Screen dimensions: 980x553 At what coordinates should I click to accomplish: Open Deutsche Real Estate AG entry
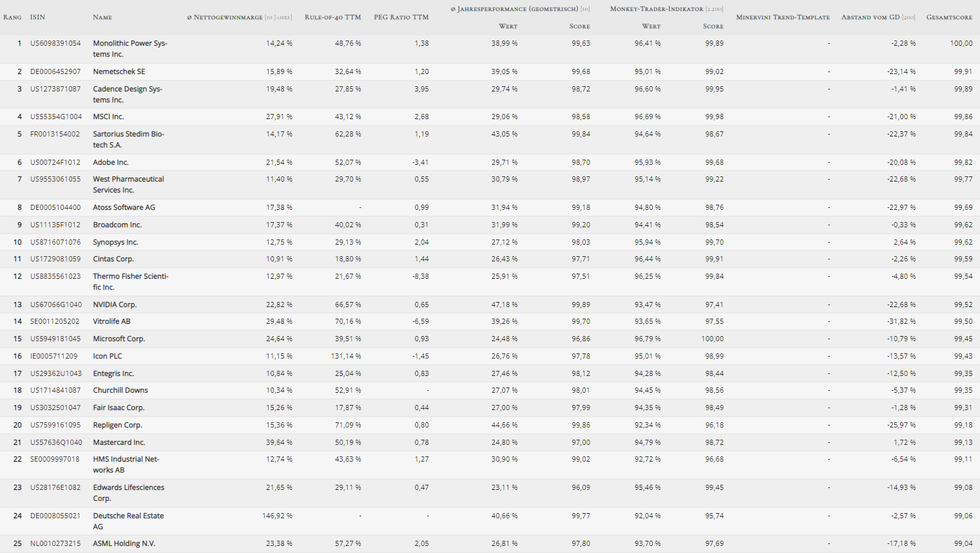128,521
